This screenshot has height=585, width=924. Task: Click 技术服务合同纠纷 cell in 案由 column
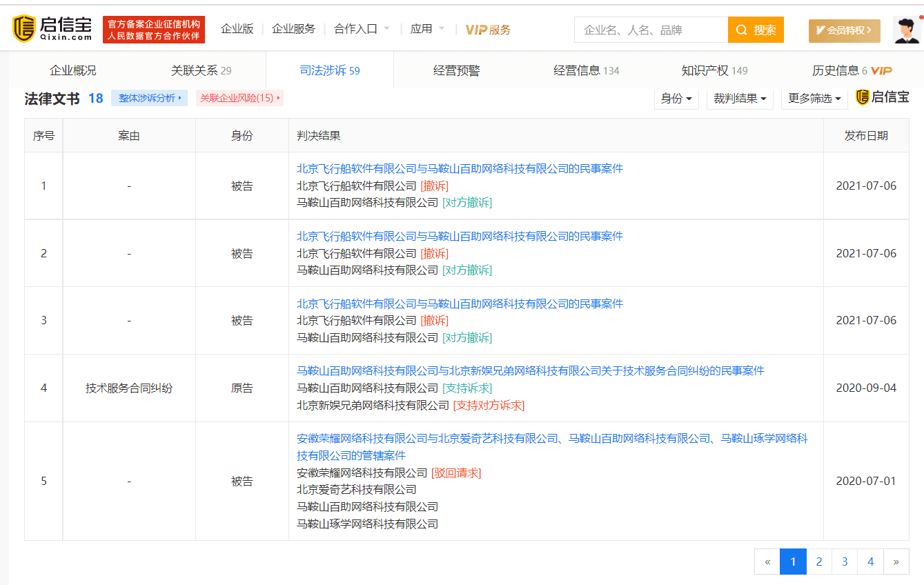point(129,388)
